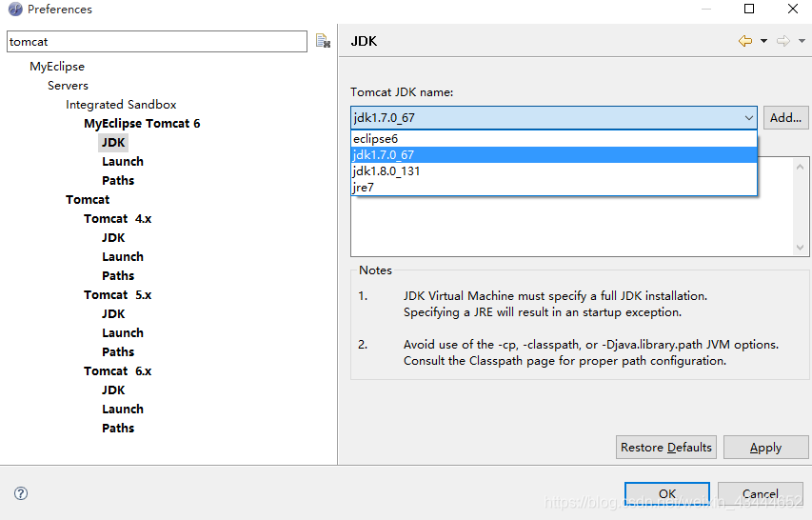Click the Cancel button
This screenshot has width=812, height=520.
pyautogui.click(x=761, y=493)
